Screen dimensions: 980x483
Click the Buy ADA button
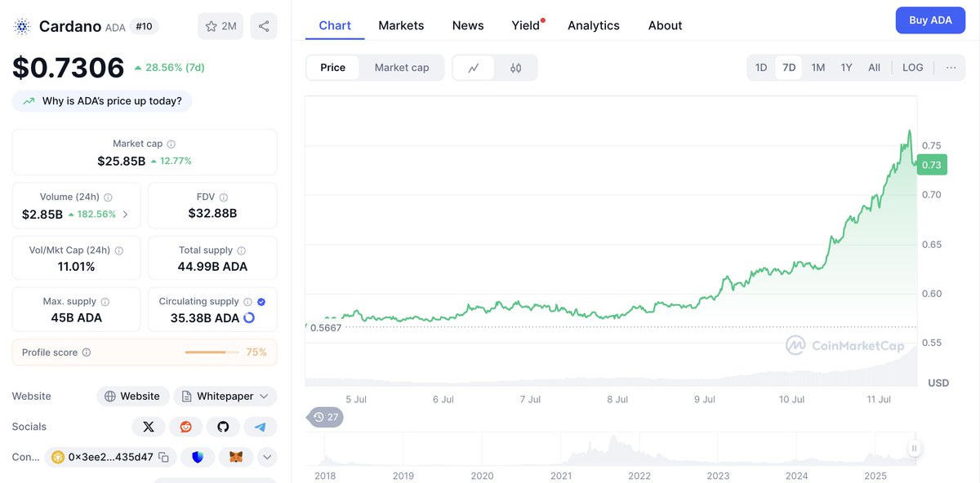click(x=930, y=20)
